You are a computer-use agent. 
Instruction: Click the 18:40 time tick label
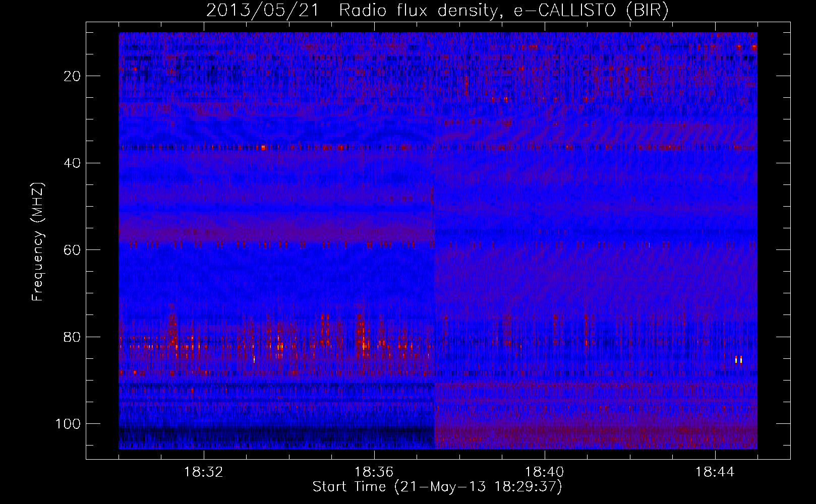[x=545, y=472]
